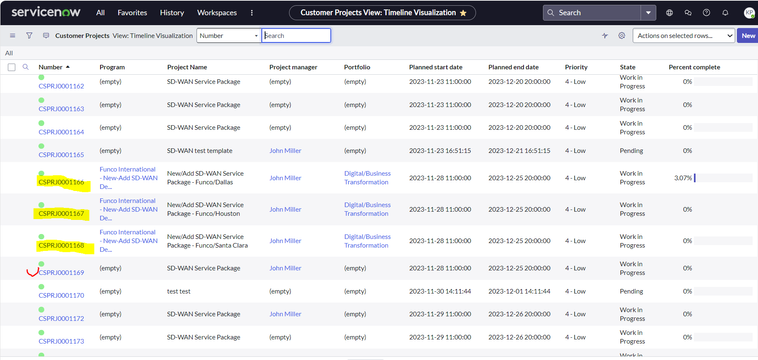Sort by Priority column header
The image size is (758, 360).
click(x=576, y=67)
